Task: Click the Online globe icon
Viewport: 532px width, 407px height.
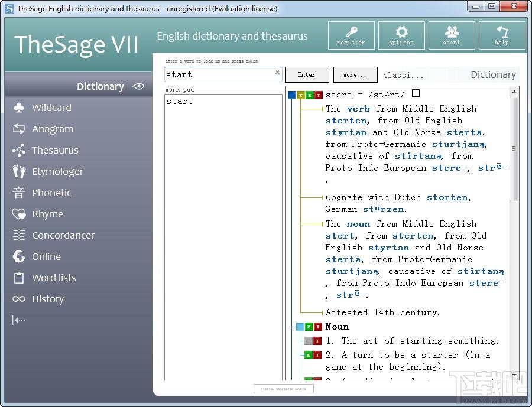Action: 19,256
